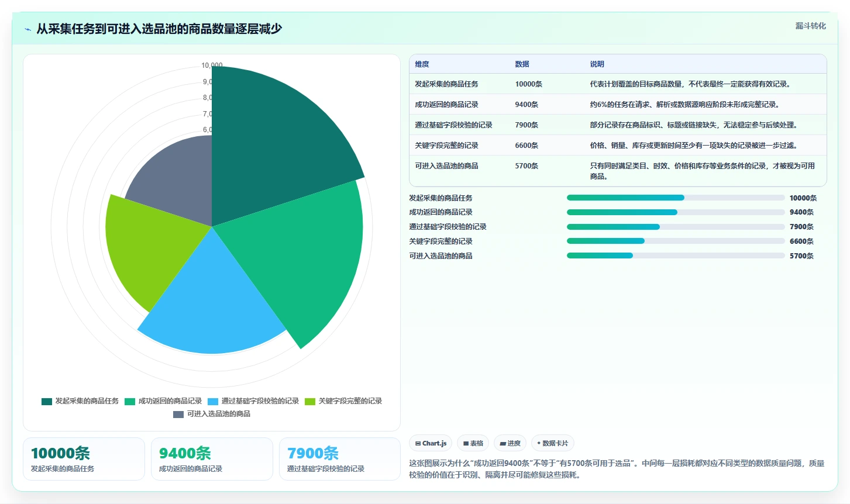Image resolution: width=850 pixels, height=504 pixels.
Task: Click the Chart.js tag chip
Action: (431, 443)
